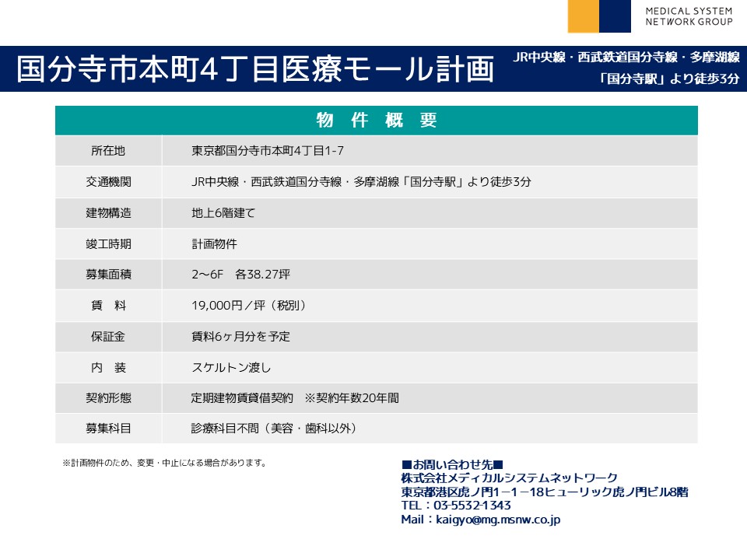Image resolution: width=747 pixels, height=560 pixels.
Task: Click the MEDICAL SYSTEM NETWORK GROUP logo text
Action: point(689,16)
